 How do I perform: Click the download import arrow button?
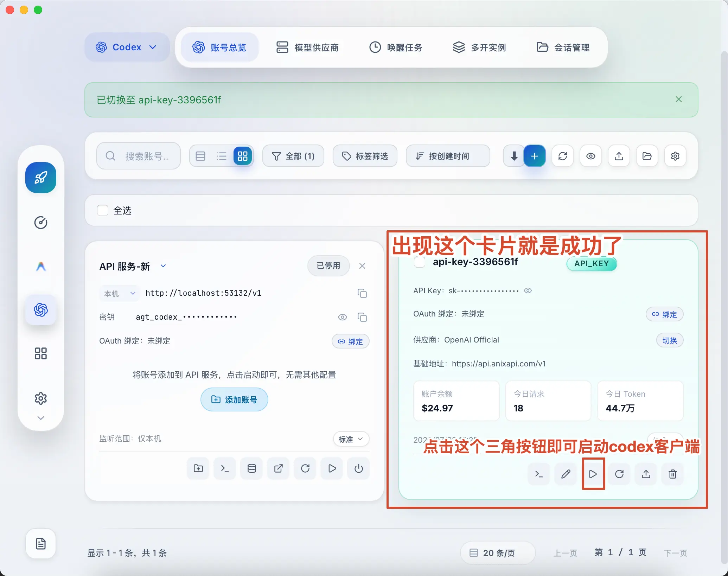(x=514, y=156)
